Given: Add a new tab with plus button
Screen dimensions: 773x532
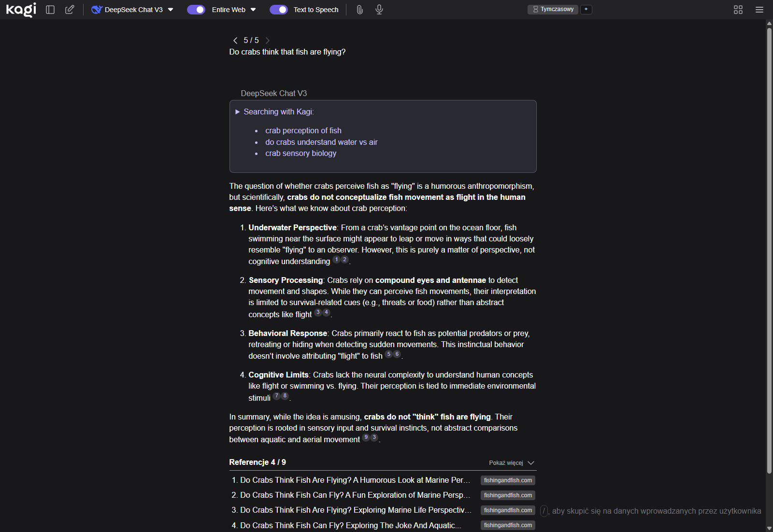Looking at the screenshot, I should tap(586, 9).
